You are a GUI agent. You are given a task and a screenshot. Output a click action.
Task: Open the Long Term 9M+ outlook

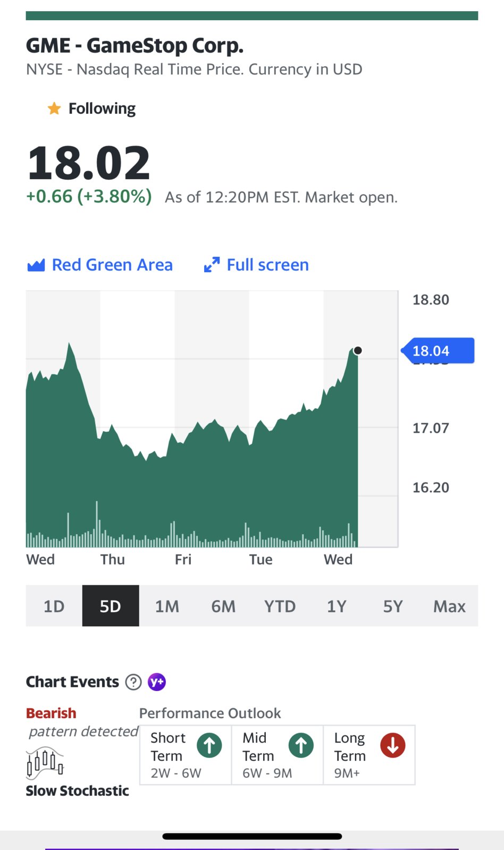369,755
